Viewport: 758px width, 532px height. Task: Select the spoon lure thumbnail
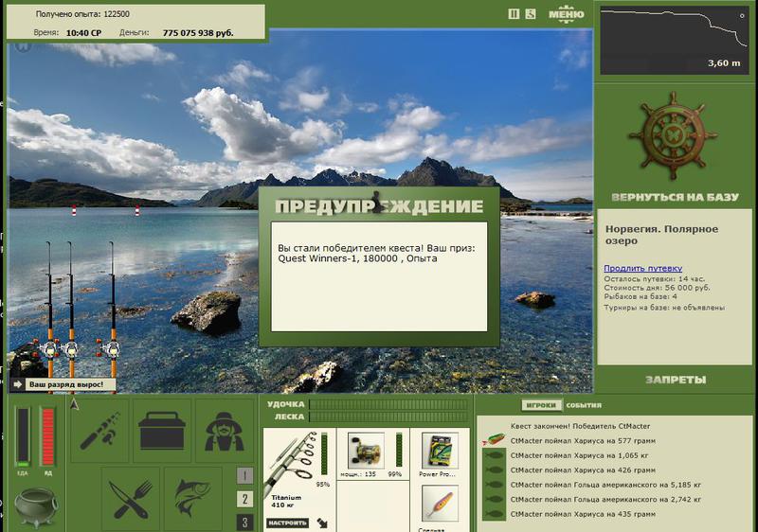point(440,504)
